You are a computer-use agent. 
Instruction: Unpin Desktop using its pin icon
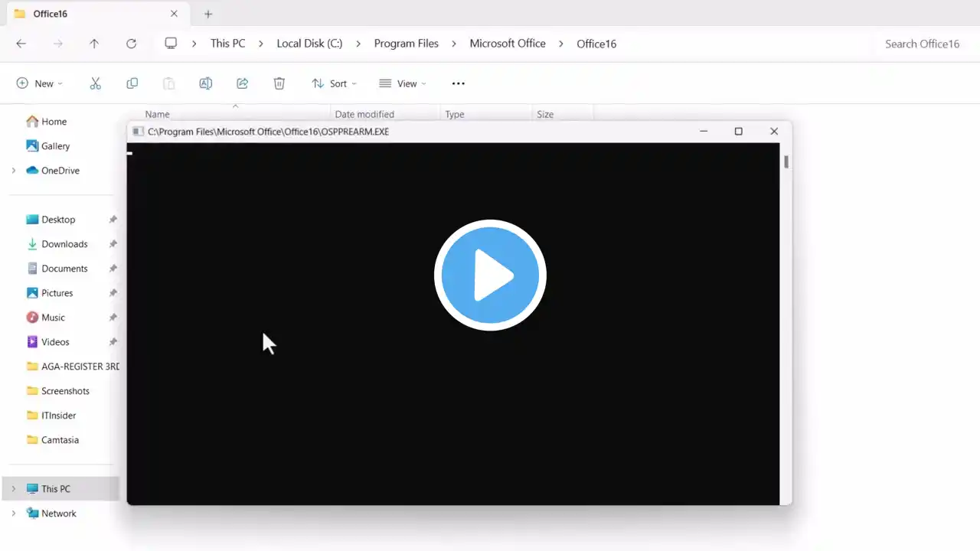[x=113, y=220]
